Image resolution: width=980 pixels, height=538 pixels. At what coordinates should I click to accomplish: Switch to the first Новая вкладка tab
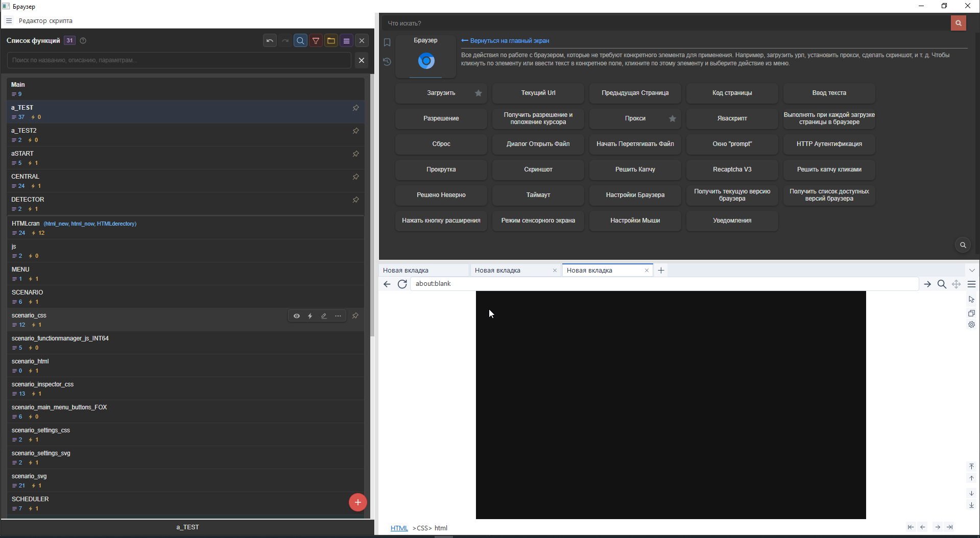pyautogui.click(x=423, y=270)
